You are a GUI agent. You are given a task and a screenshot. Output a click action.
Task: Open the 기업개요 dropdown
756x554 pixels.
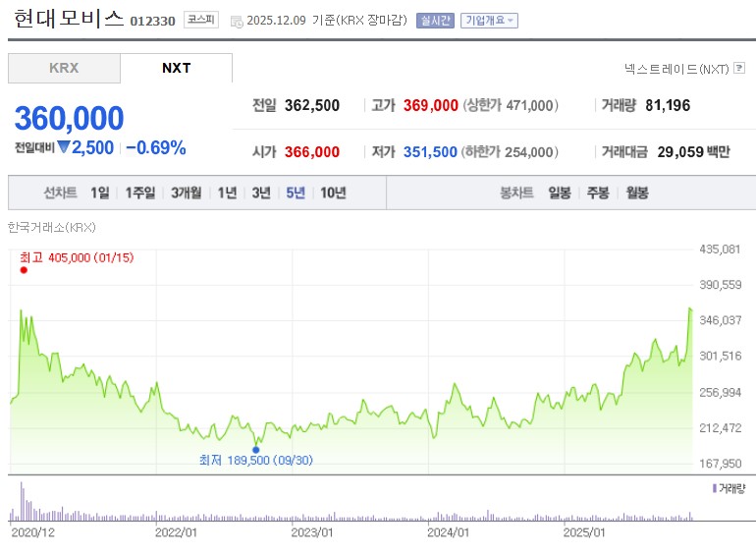pos(489,21)
